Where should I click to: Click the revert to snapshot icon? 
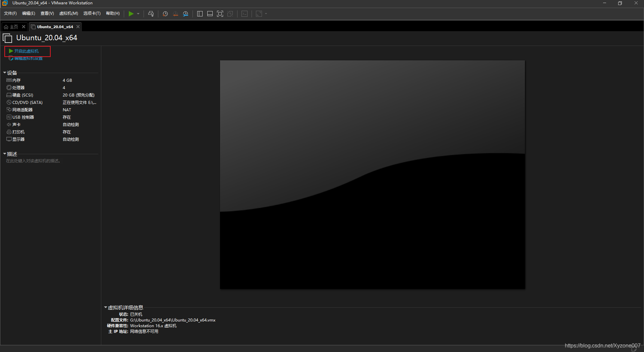175,14
